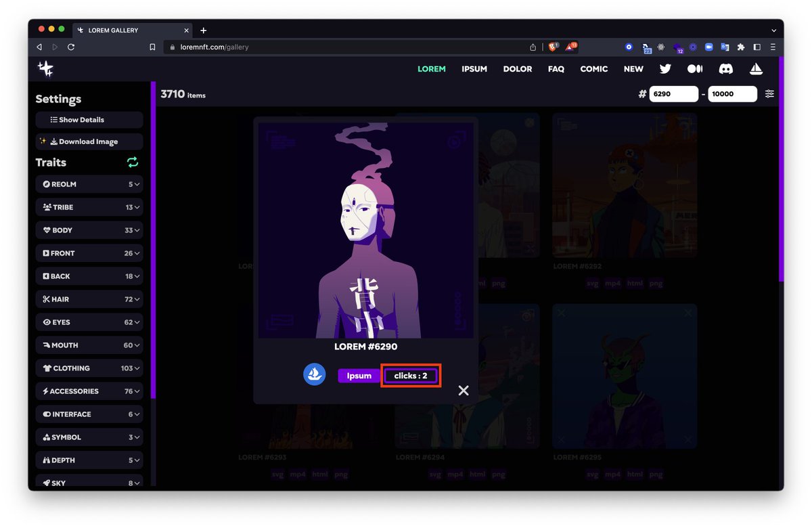Select LOREM in the top navigation

431,69
